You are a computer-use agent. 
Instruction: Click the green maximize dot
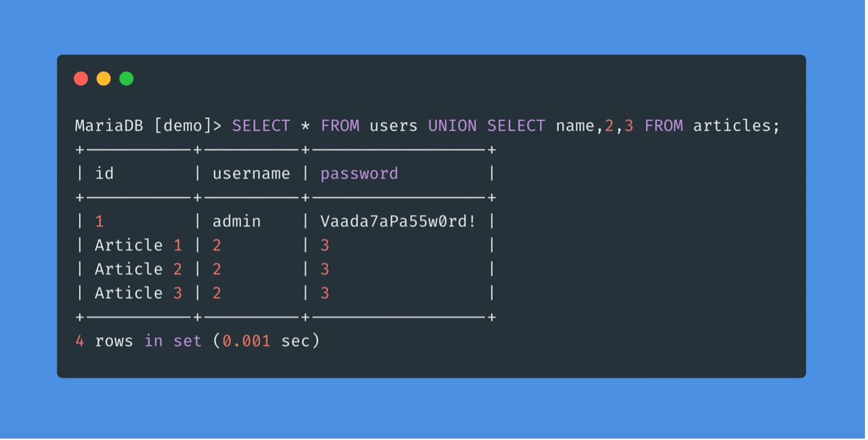[127, 79]
